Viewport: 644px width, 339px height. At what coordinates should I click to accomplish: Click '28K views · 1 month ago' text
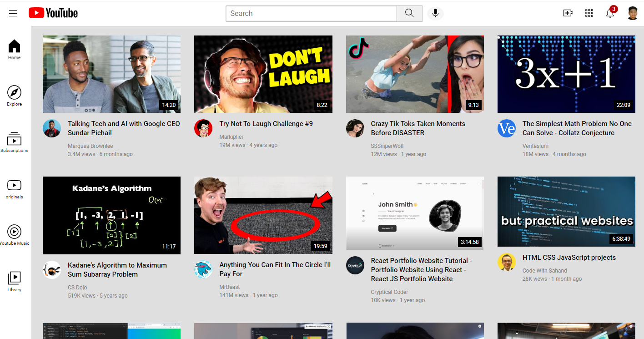(552, 279)
